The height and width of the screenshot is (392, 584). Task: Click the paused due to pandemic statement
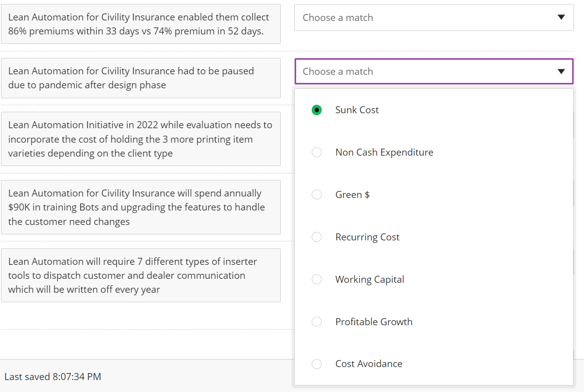click(x=141, y=78)
